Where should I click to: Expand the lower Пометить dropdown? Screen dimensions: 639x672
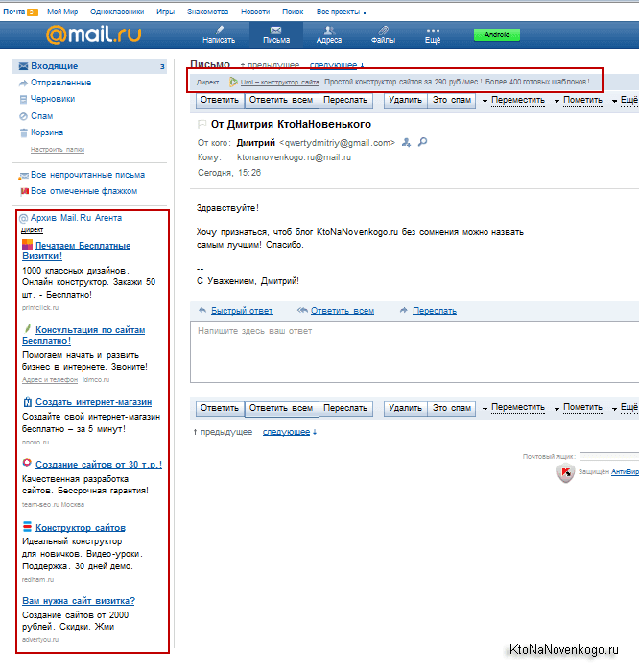(x=579, y=408)
